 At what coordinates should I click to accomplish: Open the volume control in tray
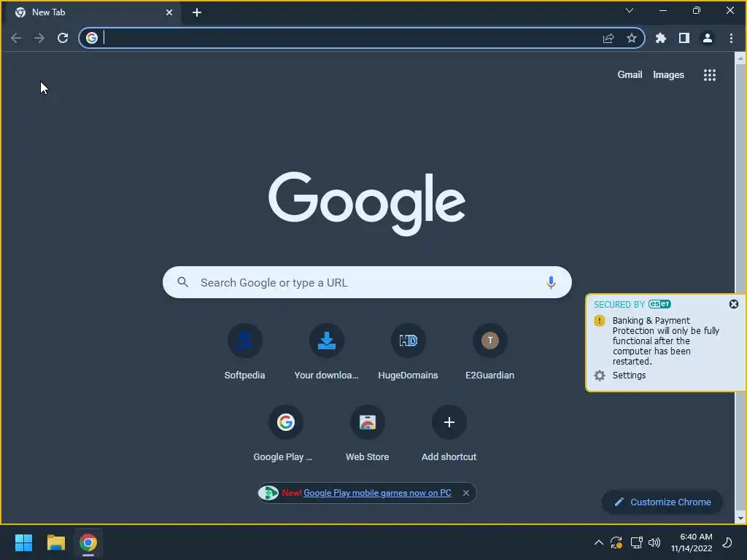point(654,542)
